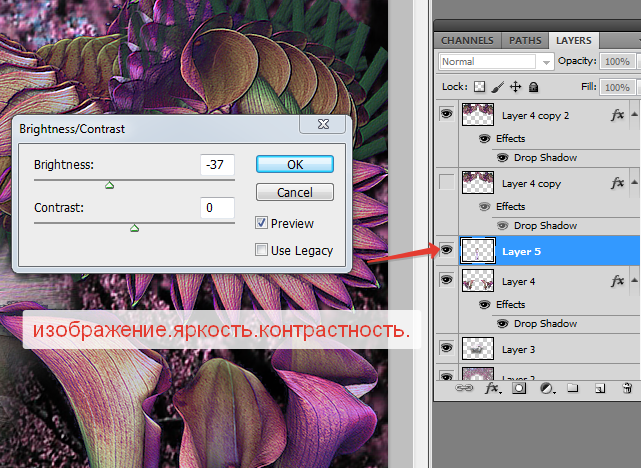Delete layer with trash icon
This screenshot has width=641, height=468.
click(x=627, y=388)
